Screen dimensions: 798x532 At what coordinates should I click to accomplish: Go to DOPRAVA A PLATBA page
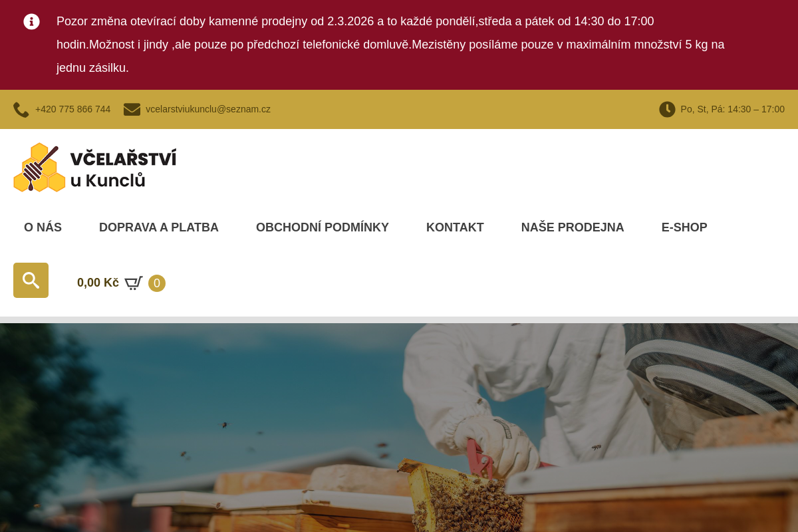coord(159,227)
